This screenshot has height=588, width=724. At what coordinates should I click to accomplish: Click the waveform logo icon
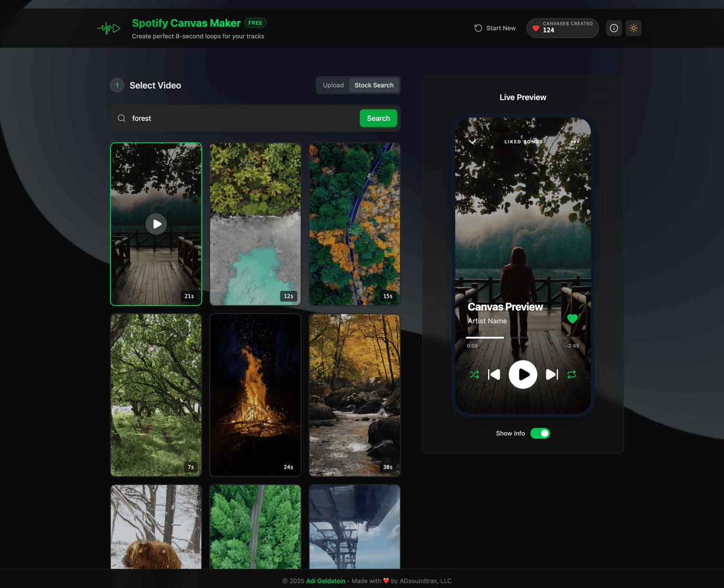point(108,28)
